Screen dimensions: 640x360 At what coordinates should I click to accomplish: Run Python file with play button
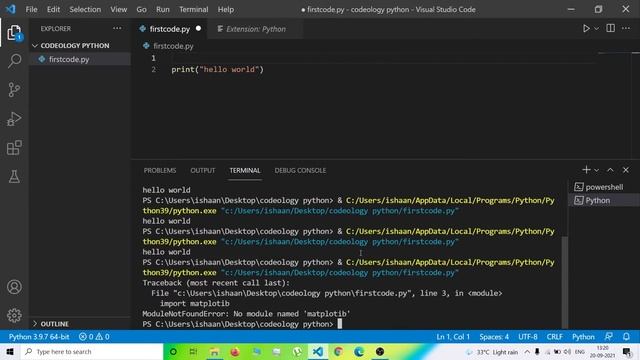[x=586, y=29]
